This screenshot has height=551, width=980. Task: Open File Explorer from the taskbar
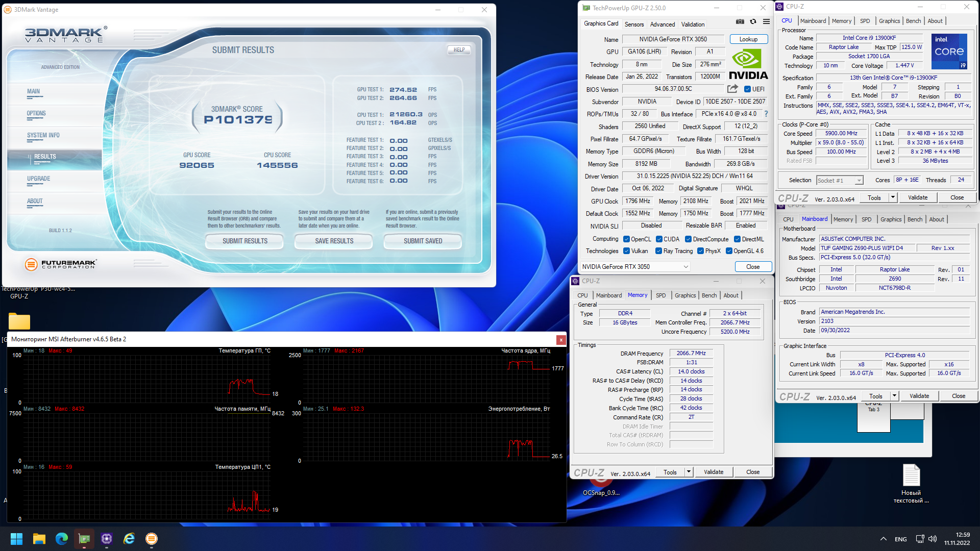pos(39,539)
